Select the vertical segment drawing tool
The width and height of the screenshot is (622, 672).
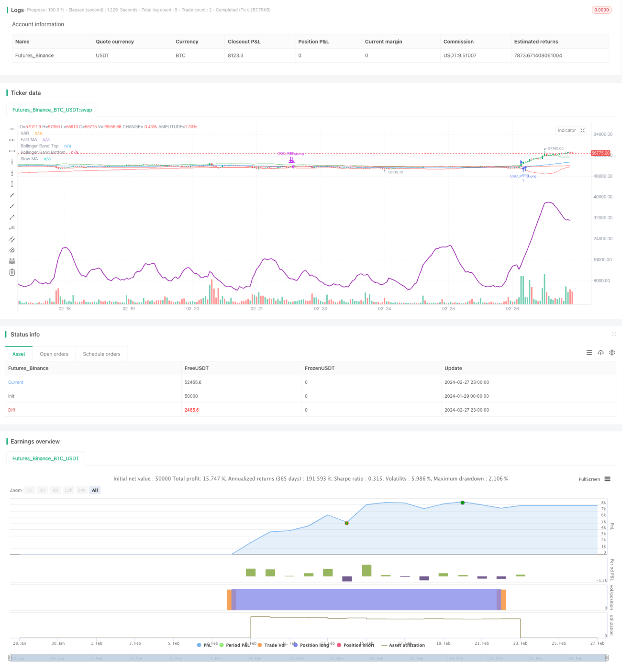12,184
